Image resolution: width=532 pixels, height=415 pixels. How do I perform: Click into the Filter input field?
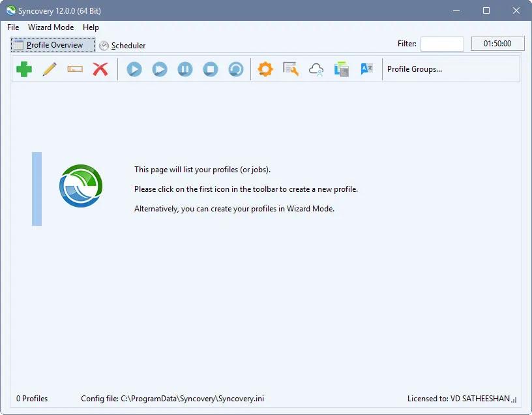pyautogui.click(x=442, y=44)
